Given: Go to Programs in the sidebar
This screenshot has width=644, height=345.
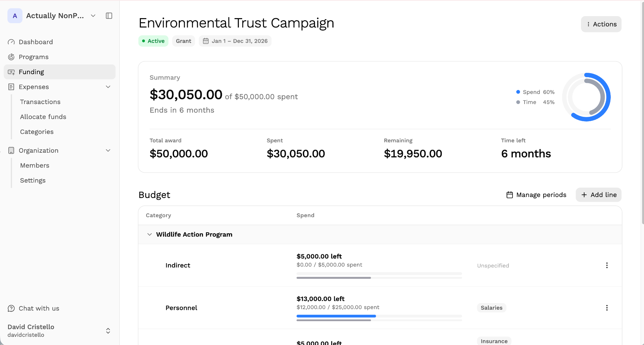Looking at the screenshot, I should [60, 57].
